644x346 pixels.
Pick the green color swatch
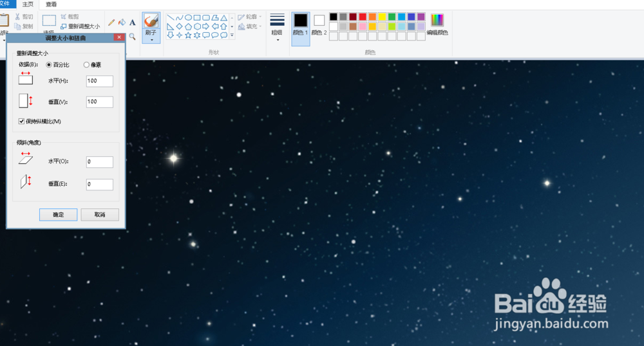pos(392,17)
